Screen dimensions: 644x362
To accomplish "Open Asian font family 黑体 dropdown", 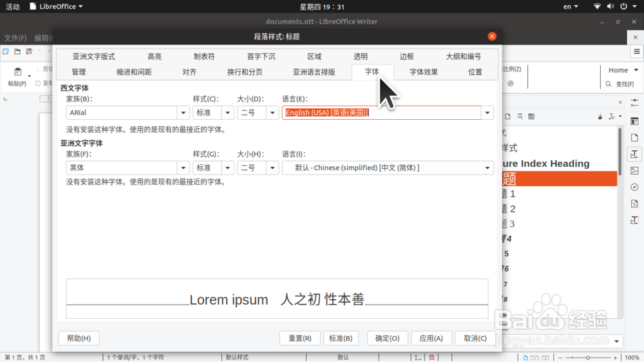I will pyautogui.click(x=183, y=167).
